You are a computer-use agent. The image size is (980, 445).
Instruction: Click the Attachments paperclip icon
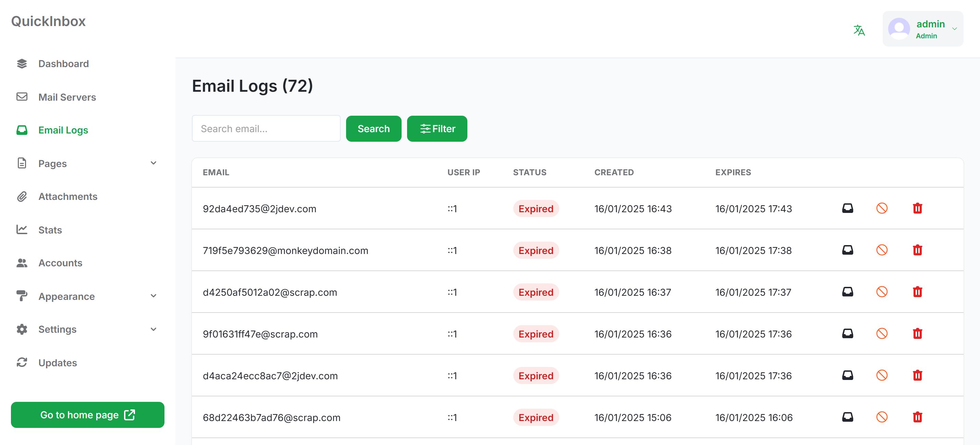[22, 196]
